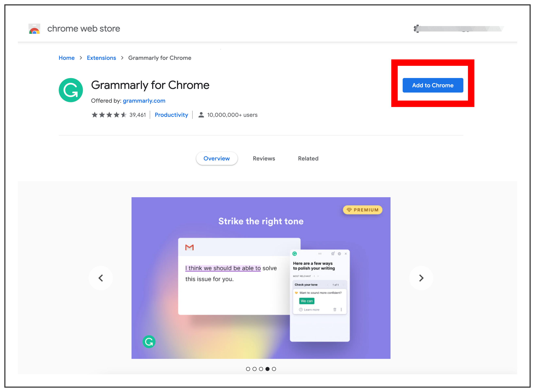Advance the carousel with the right arrow

click(x=421, y=278)
